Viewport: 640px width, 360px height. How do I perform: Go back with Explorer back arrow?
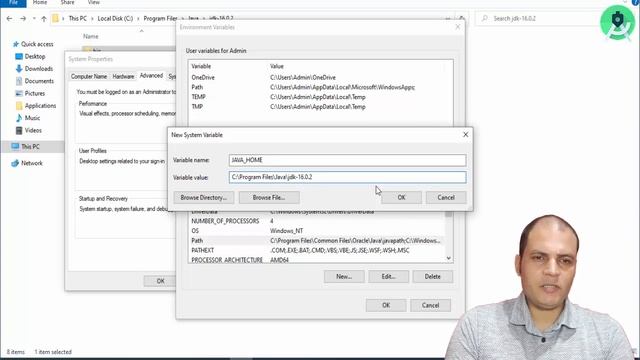9,18
